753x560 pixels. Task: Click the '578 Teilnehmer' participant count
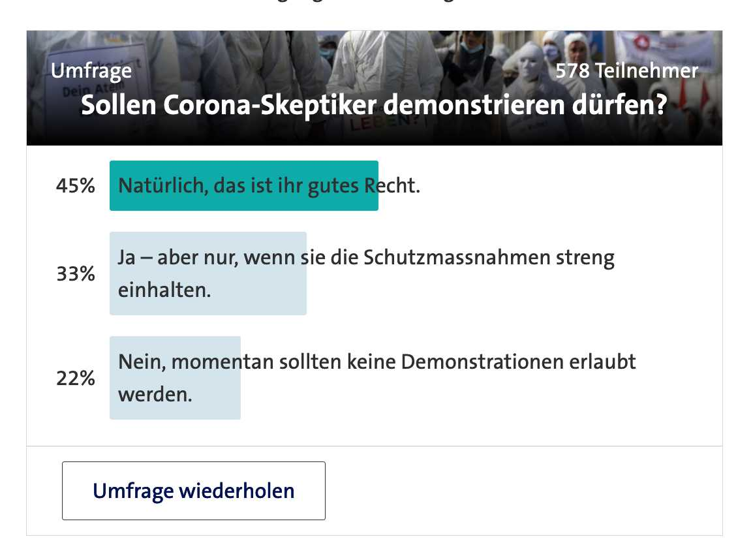pyautogui.click(x=626, y=70)
